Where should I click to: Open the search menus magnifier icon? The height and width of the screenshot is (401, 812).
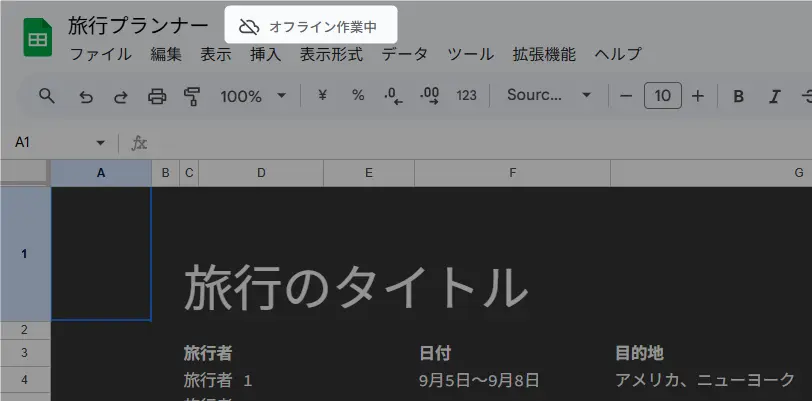(46, 96)
